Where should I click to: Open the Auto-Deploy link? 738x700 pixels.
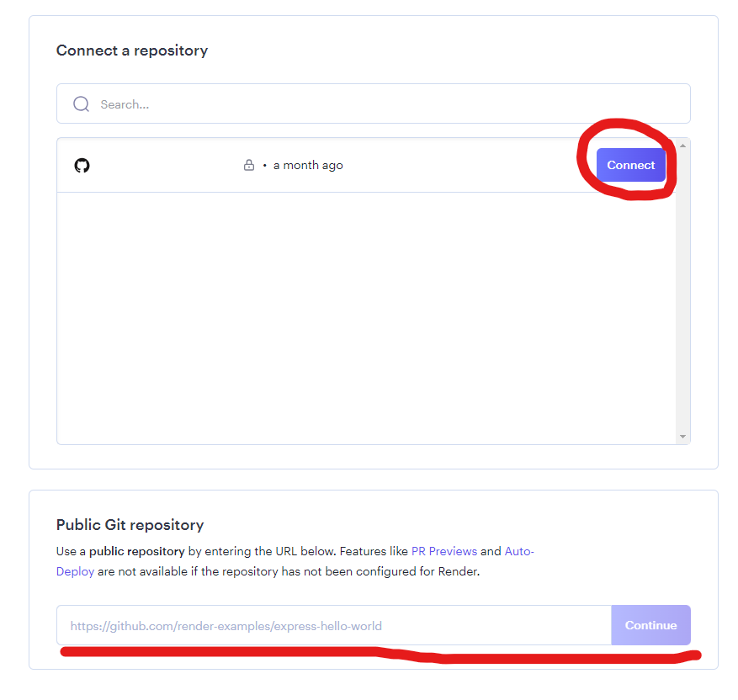(519, 551)
